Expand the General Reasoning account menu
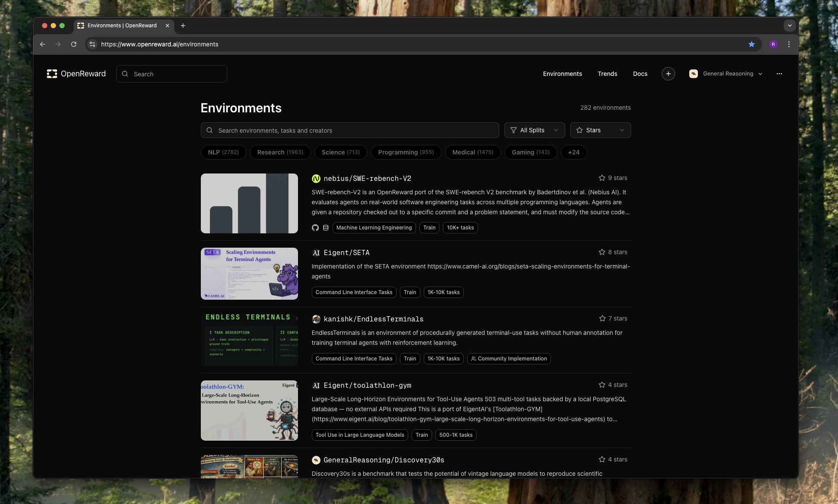 tap(726, 74)
